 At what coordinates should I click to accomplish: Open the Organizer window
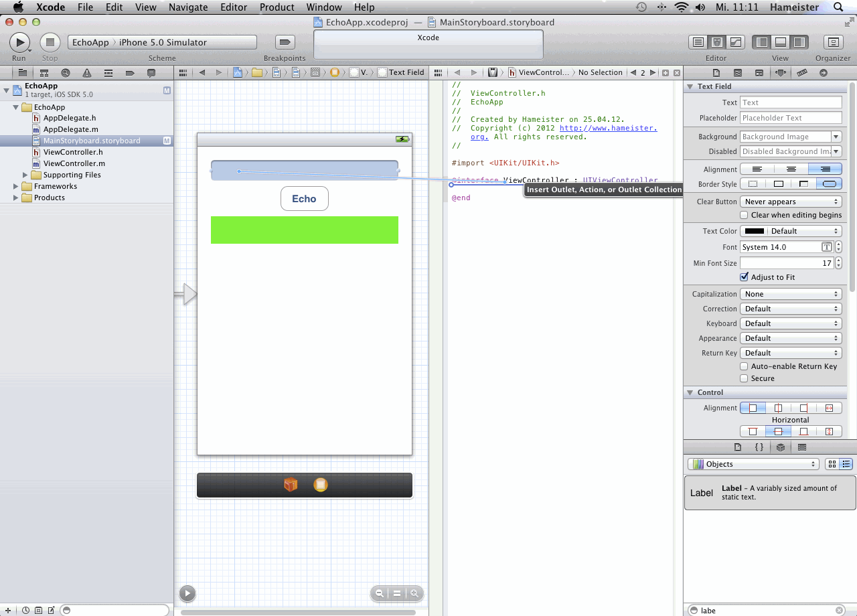[833, 42]
